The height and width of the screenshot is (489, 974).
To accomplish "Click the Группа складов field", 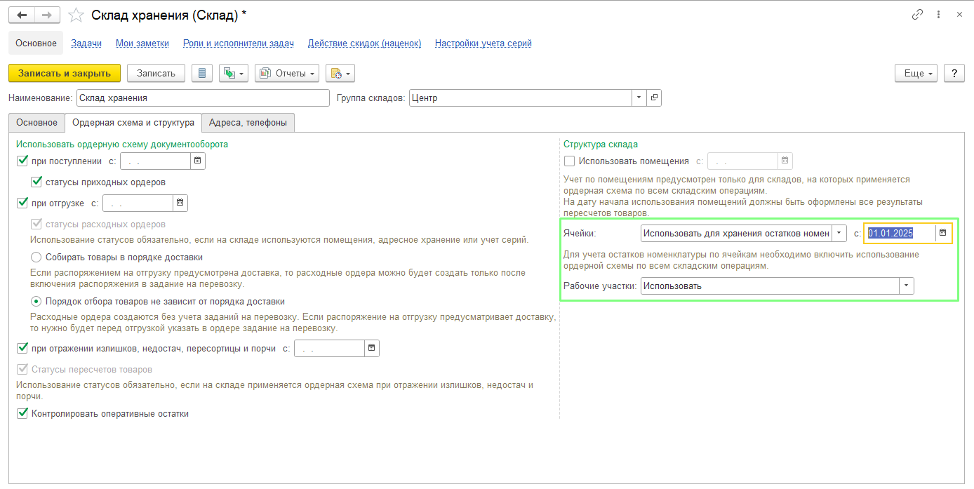I will point(521,98).
